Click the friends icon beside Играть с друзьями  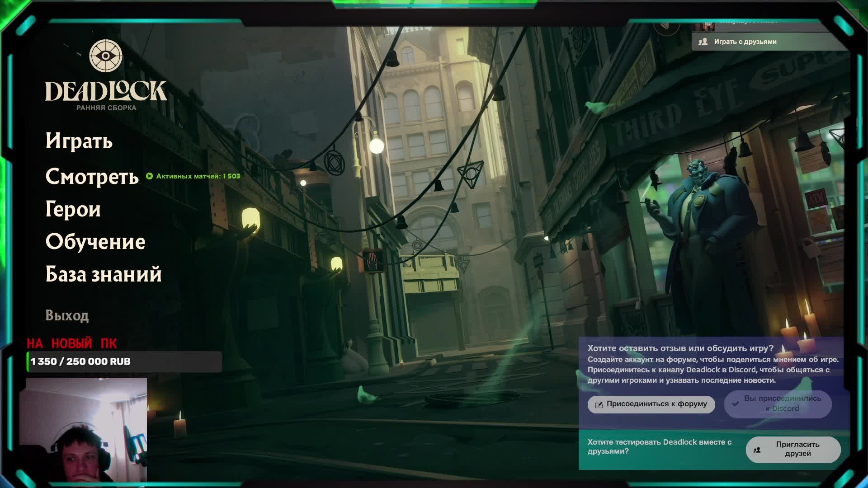pos(703,42)
